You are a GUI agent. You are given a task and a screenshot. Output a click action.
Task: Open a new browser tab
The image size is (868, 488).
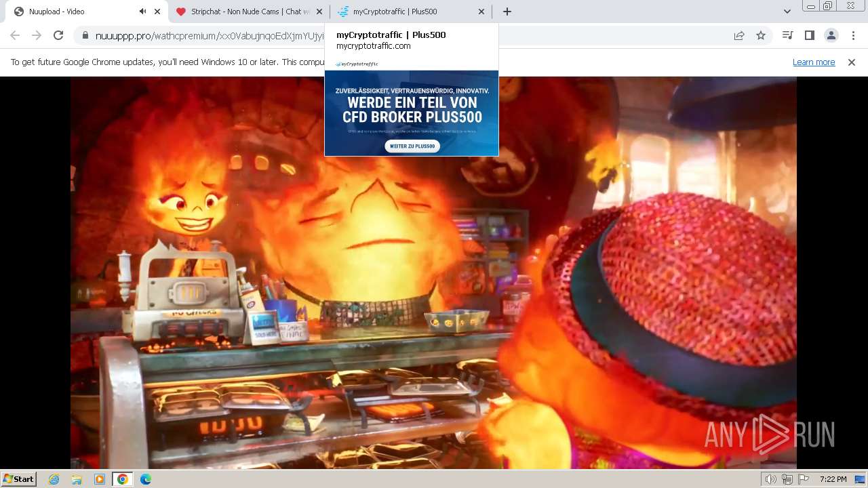pyautogui.click(x=507, y=12)
